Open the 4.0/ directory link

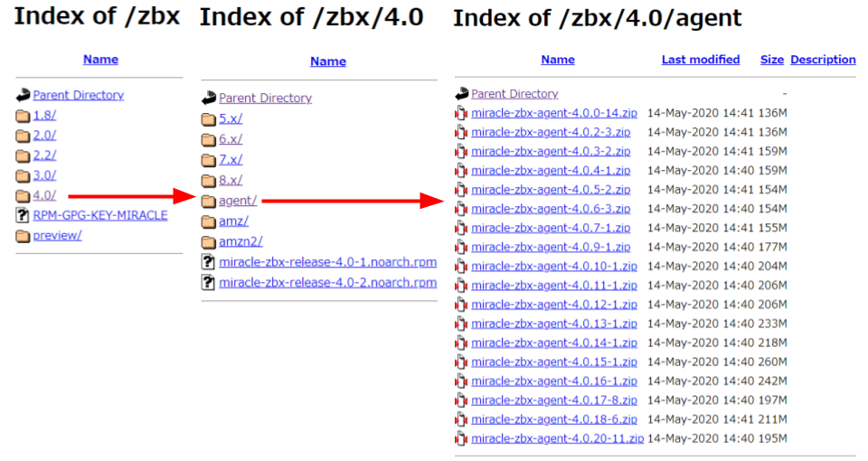coord(44,195)
